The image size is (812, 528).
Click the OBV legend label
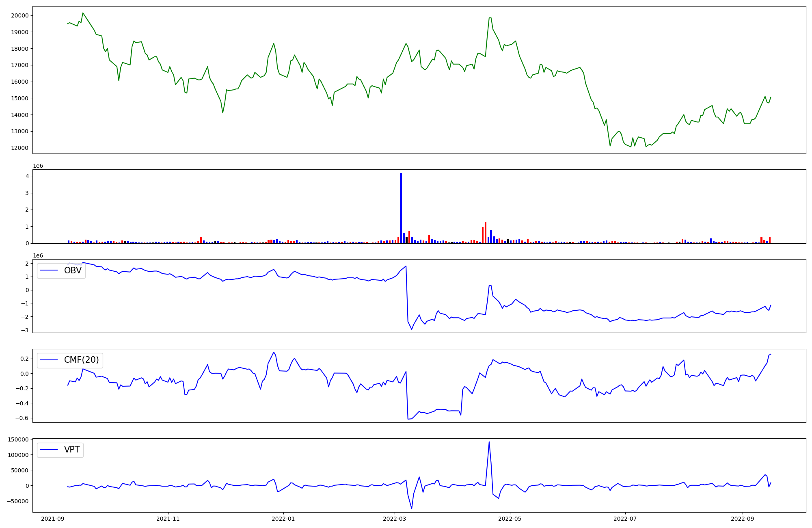click(x=73, y=270)
